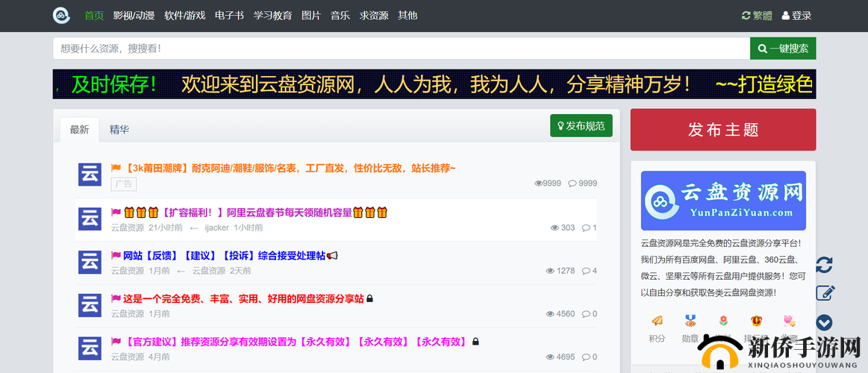This screenshot has height=373, width=868.
Task: Switch to the 最新 tab
Action: click(x=79, y=130)
